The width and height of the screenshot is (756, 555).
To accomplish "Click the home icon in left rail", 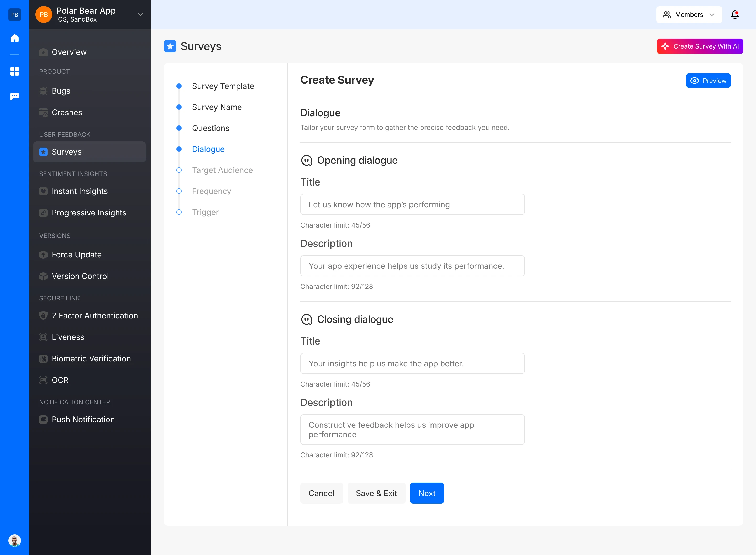I will tap(14, 38).
